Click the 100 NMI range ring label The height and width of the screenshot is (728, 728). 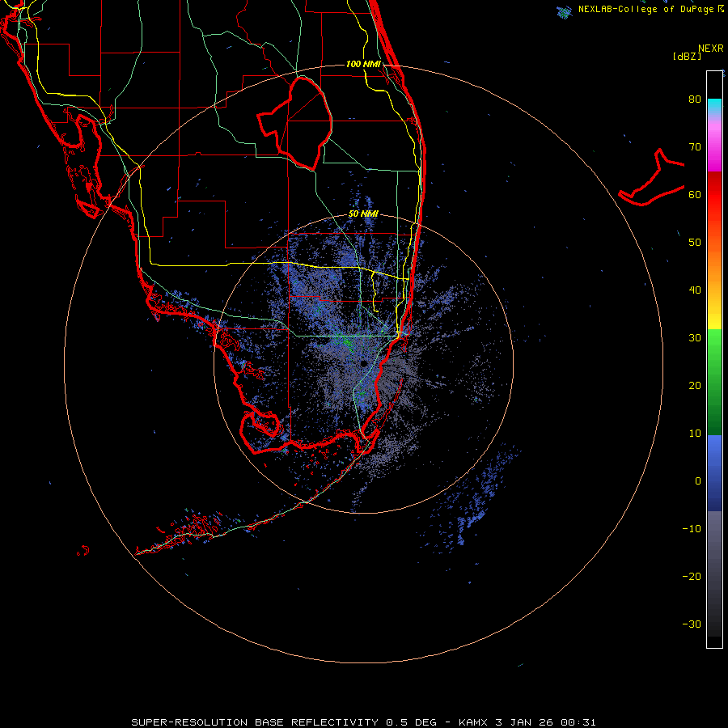click(363, 64)
